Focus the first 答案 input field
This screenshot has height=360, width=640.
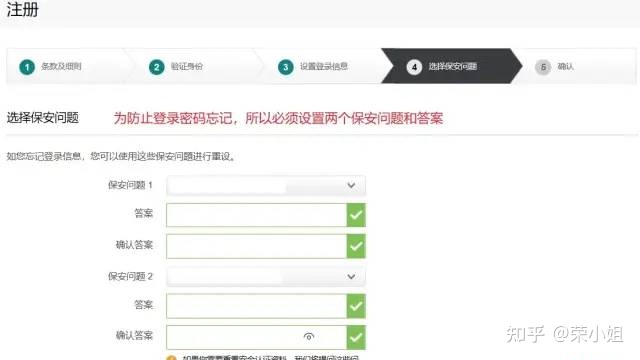click(x=257, y=215)
